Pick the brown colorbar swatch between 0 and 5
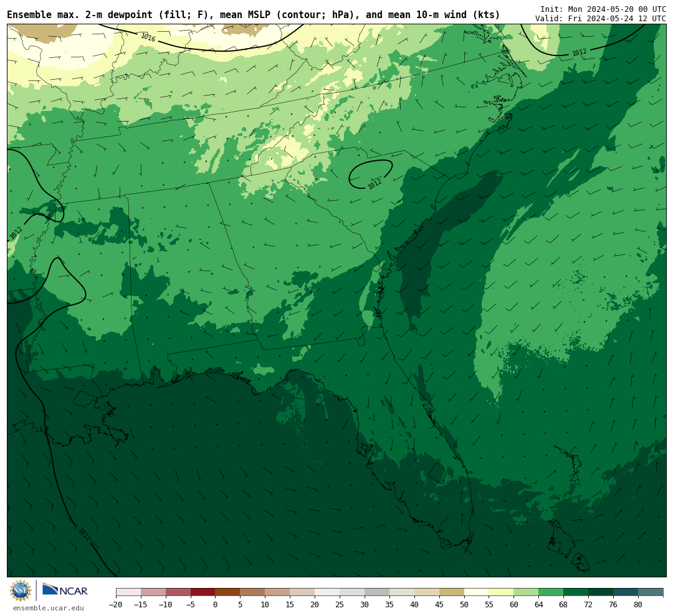This screenshot has height=616, width=673. 228,592
